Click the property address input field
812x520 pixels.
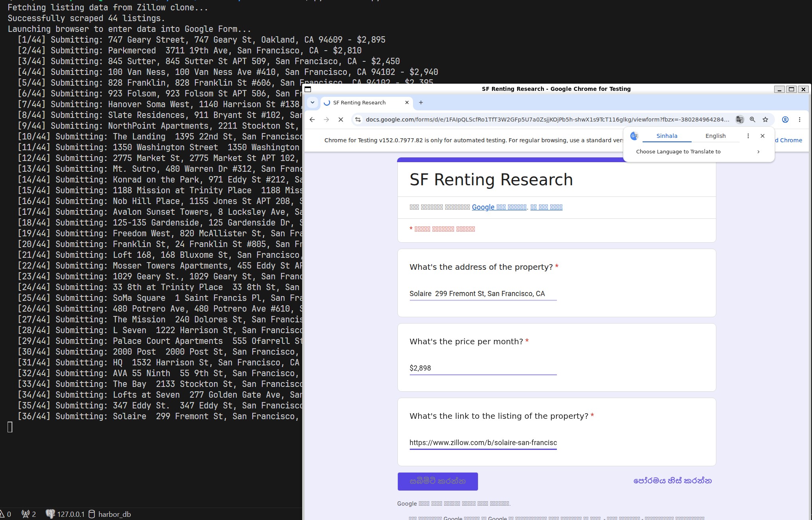pos(483,294)
